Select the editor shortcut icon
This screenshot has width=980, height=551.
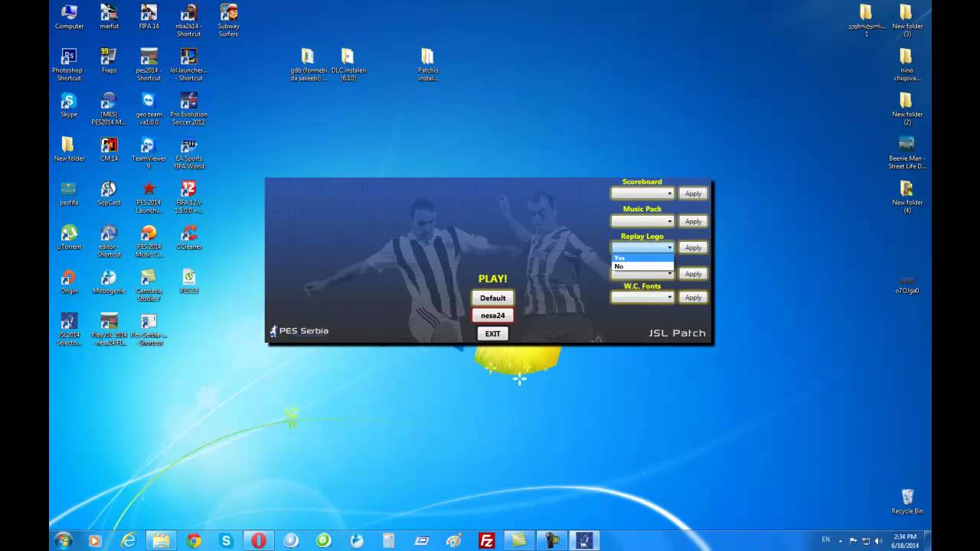[109, 241]
